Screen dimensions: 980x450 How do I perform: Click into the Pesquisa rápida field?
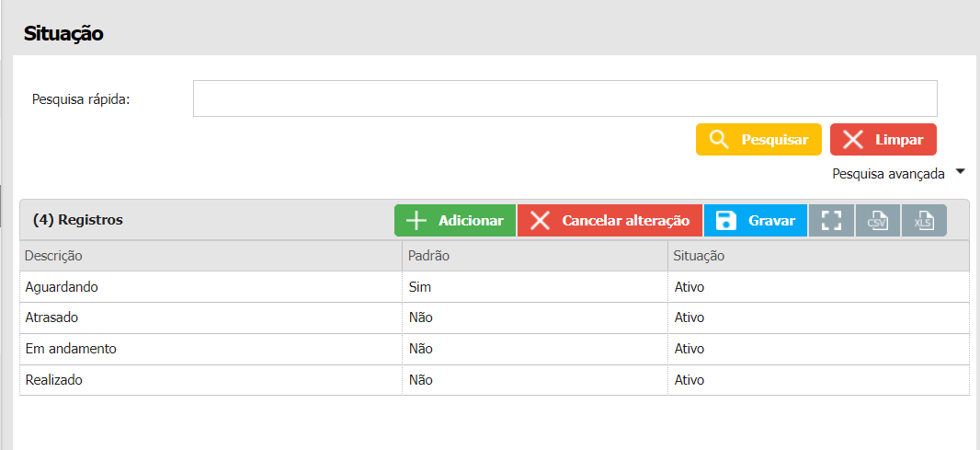click(564, 98)
